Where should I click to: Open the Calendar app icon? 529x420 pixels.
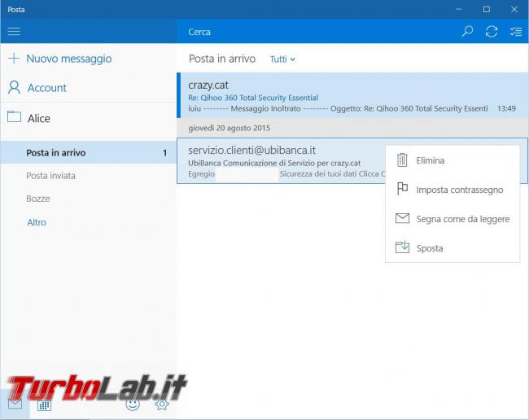pos(44,405)
